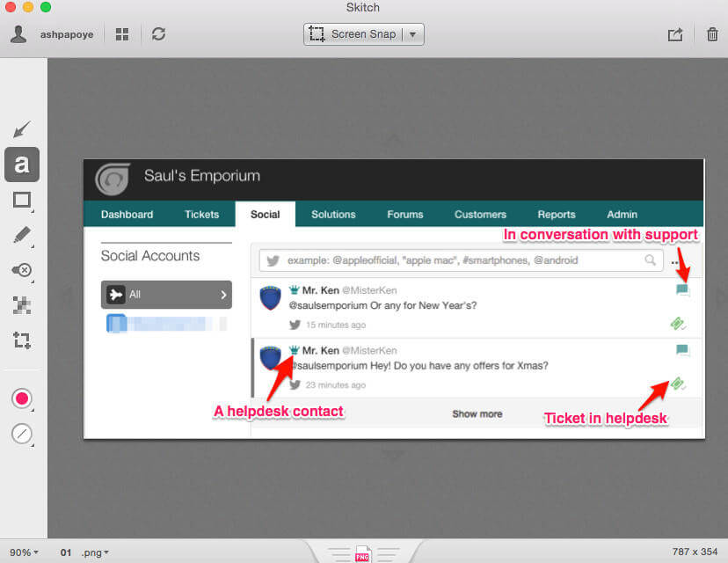Select the Text tool

click(22, 165)
